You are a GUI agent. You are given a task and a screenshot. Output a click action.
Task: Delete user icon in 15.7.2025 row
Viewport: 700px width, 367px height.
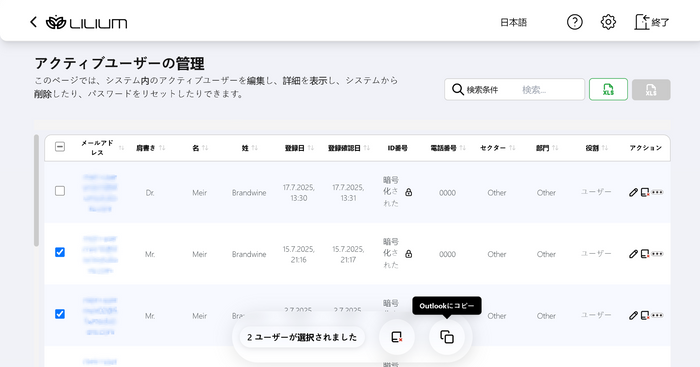click(x=645, y=254)
